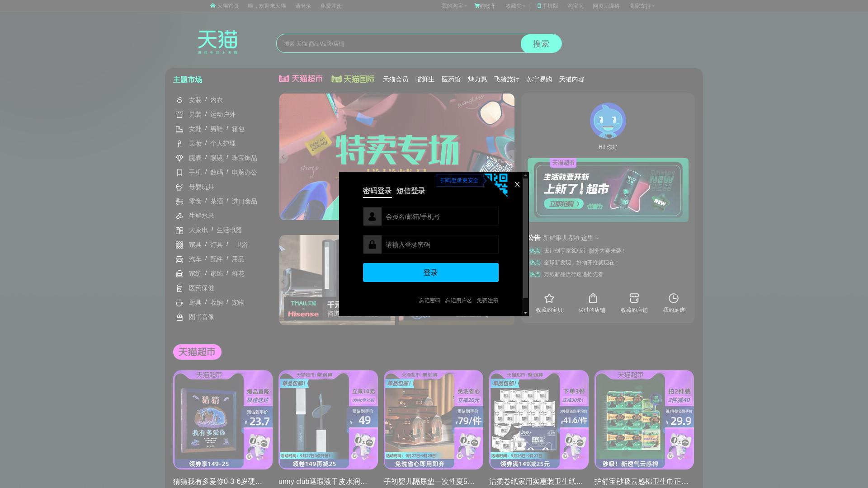
Task: Click the 买过的店铺 bag icon
Action: [593, 298]
